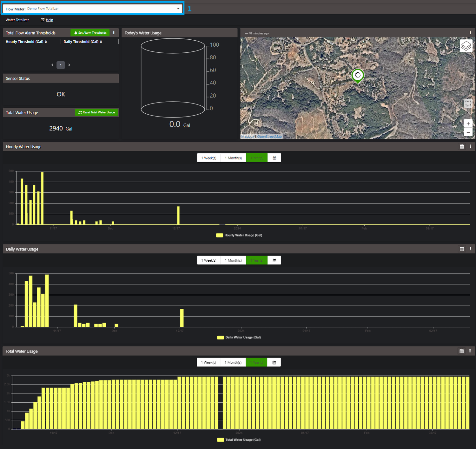
Task: Select the 1 Month(s) range for Daily Water Usage
Action: click(233, 260)
